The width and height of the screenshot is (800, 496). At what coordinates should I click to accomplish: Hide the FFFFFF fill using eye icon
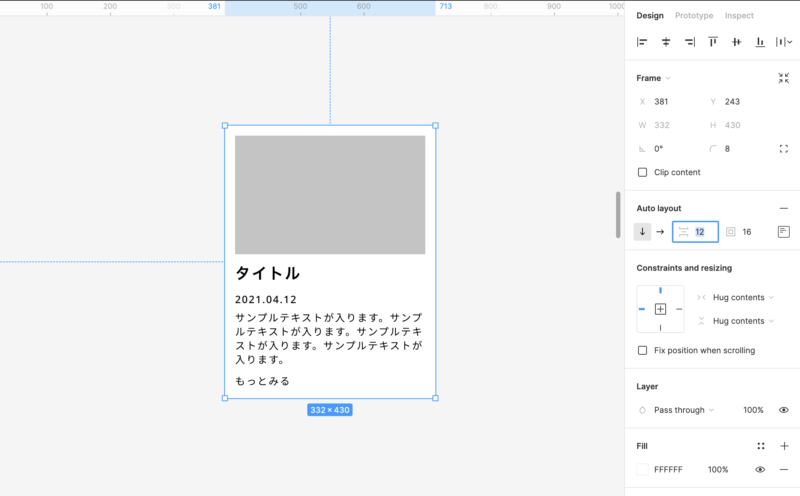point(760,469)
